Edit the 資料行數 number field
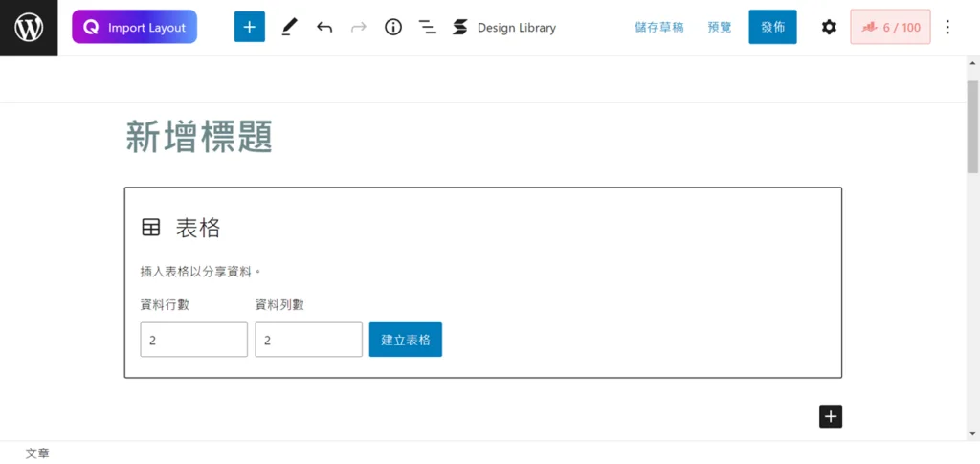This screenshot has width=980, height=464. coord(193,340)
